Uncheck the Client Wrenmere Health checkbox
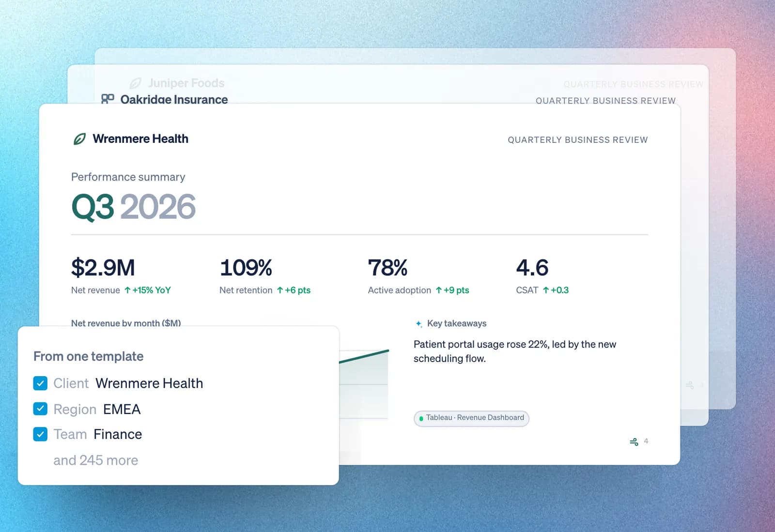Screen dimensions: 775x532 pyautogui.click(x=40, y=383)
